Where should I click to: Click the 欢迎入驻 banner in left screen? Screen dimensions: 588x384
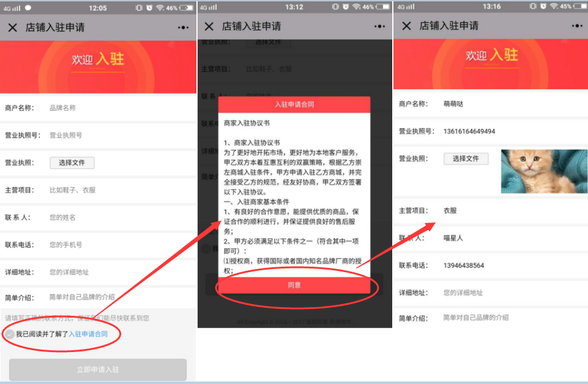coord(98,67)
